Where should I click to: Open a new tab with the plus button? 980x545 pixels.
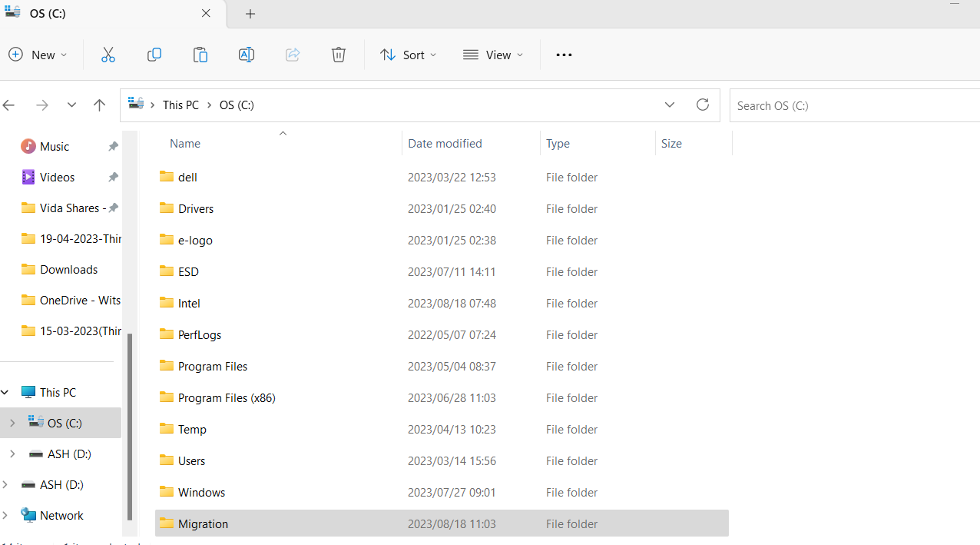(250, 14)
